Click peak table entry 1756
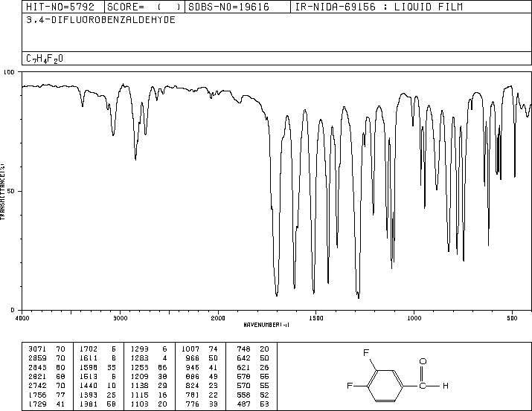Screen dimensions: 532x411 (38, 395)
